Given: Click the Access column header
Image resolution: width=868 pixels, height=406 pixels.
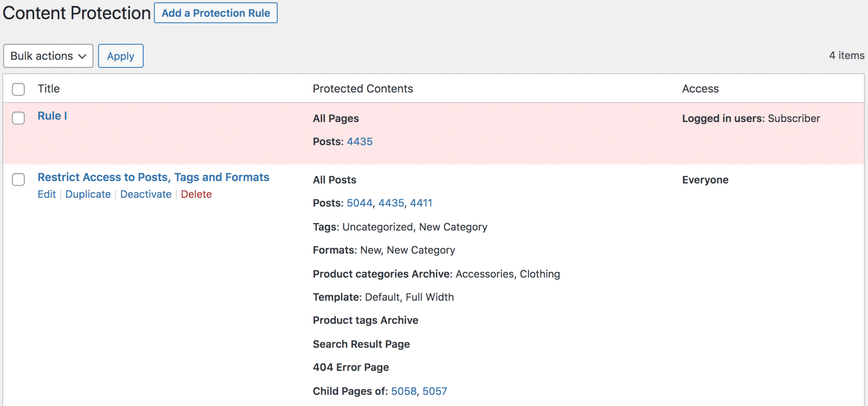Looking at the screenshot, I should click(x=701, y=89).
